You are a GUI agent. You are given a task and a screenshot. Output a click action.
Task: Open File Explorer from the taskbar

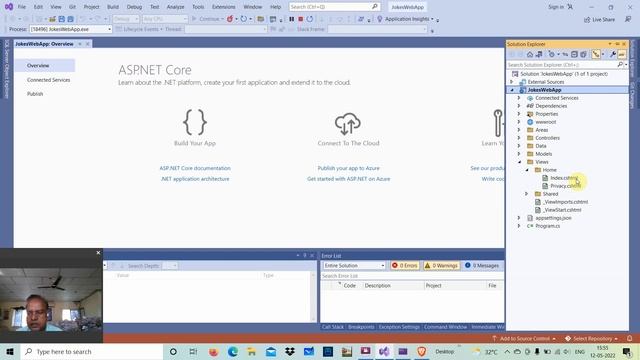(x=251, y=351)
